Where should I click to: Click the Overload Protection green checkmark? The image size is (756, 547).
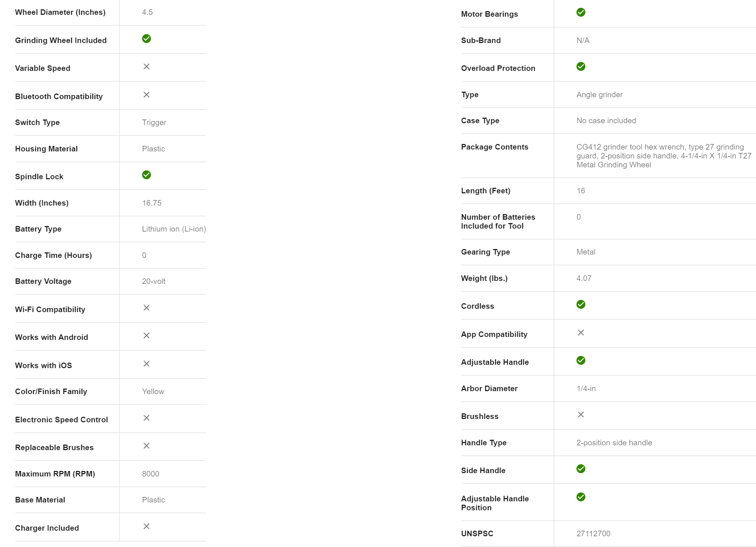coord(581,66)
